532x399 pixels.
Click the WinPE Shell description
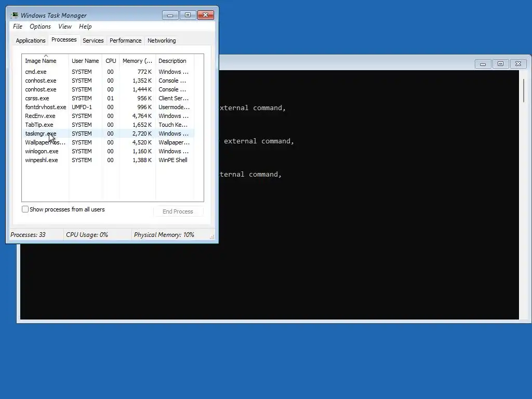172,160
